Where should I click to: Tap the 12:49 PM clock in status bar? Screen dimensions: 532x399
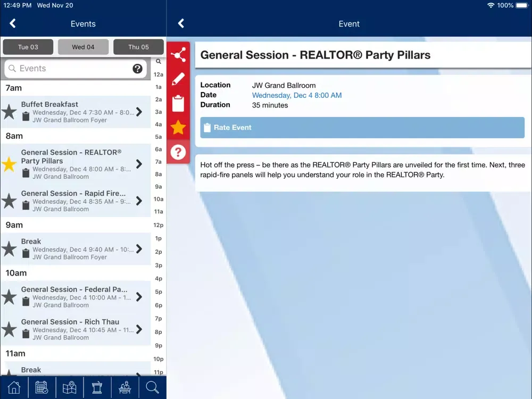pyautogui.click(x=18, y=5)
